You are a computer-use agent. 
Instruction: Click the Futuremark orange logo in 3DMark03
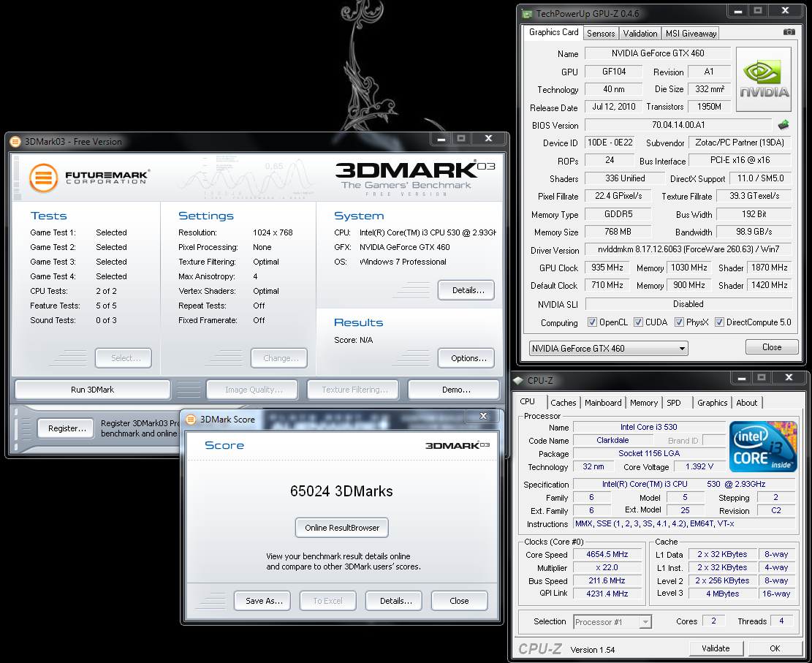[44, 178]
